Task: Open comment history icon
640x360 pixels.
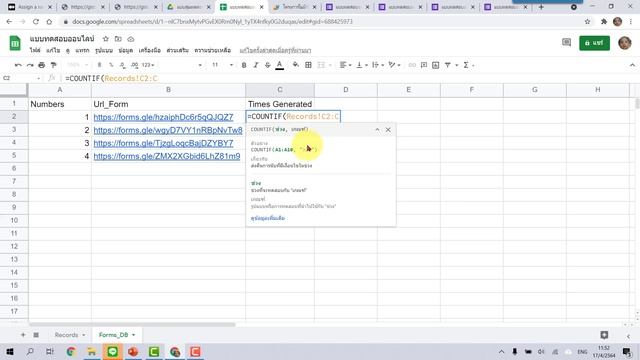Action: (x=566, y=42)
